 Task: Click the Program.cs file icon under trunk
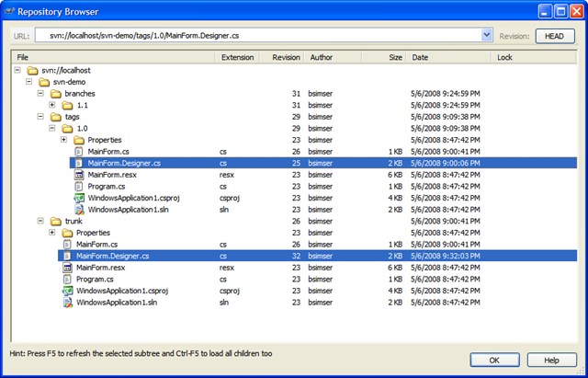(x=67, y=280)
